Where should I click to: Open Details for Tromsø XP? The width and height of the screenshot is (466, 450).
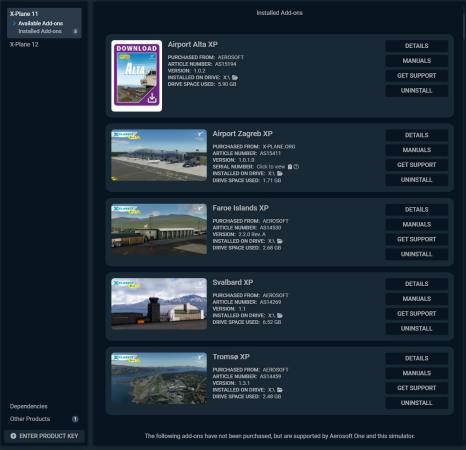[x=417, y=358]
